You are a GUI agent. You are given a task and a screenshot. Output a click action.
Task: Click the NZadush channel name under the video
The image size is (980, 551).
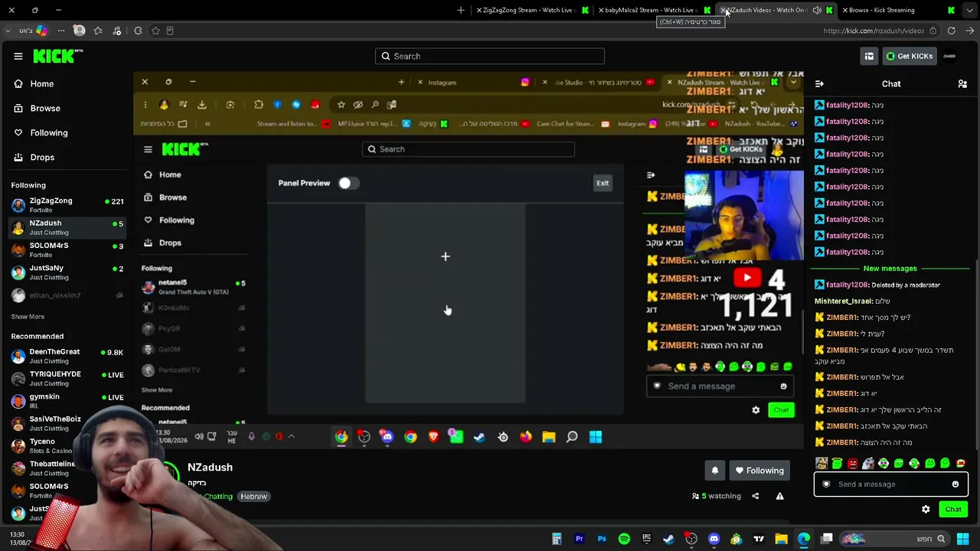coord(210,467)
